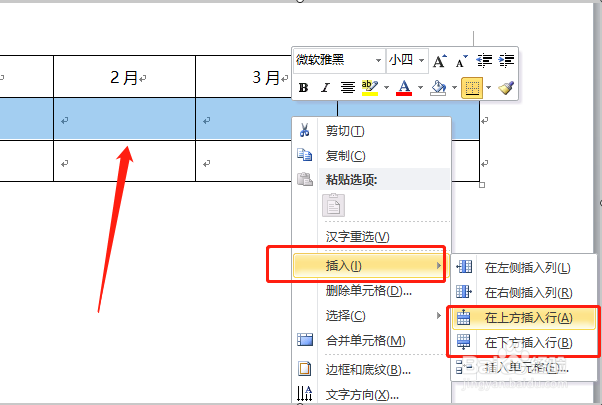Click the 3月 header cell
This screenshot has height=405, width=602.
tap(244, 77)
